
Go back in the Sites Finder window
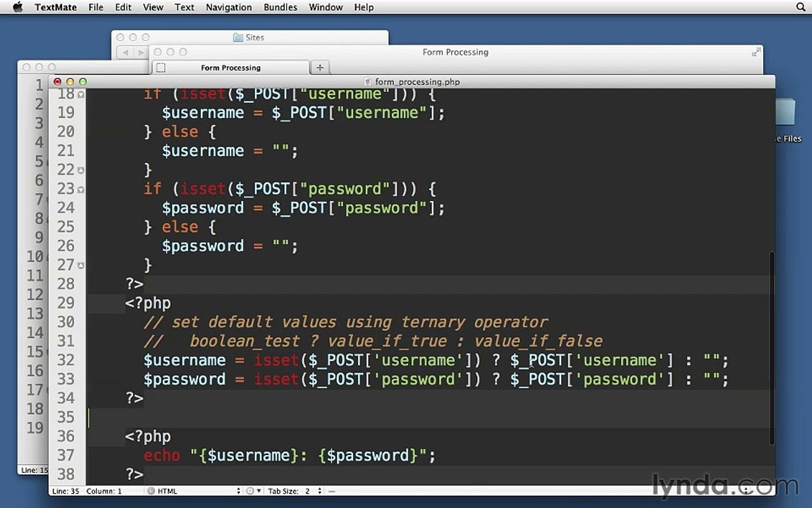tap(125, 52)
